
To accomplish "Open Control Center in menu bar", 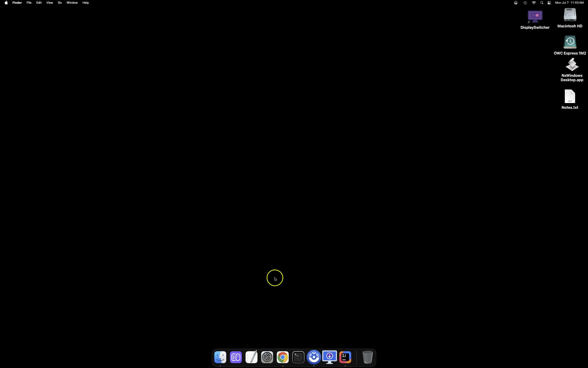I will click(x=549, y=3).
